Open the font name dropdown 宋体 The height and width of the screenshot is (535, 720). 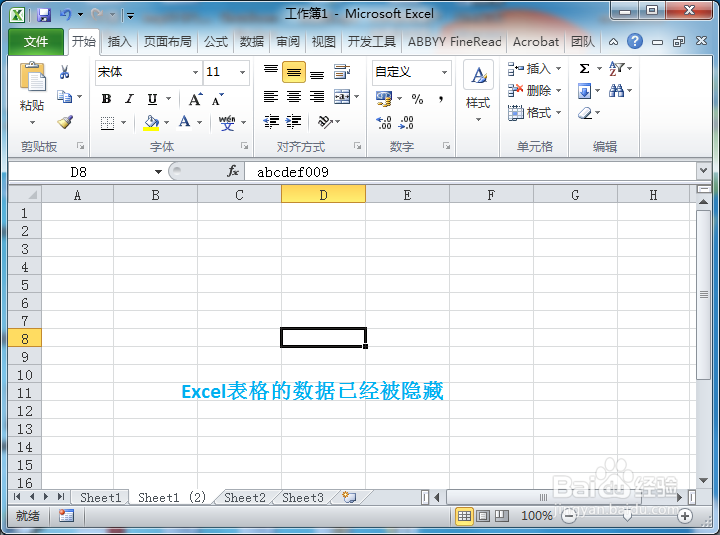pos(195,73)
